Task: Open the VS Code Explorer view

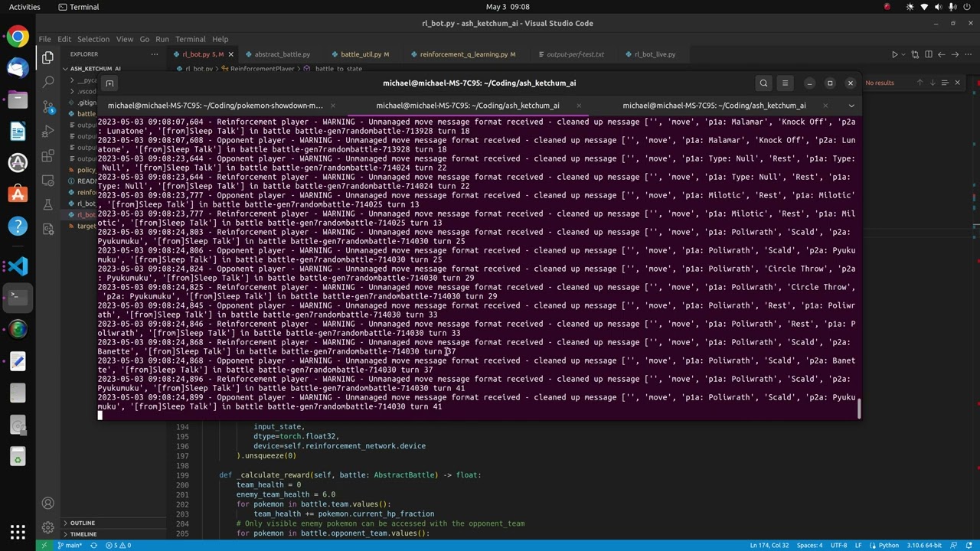Action: [47, 57]
